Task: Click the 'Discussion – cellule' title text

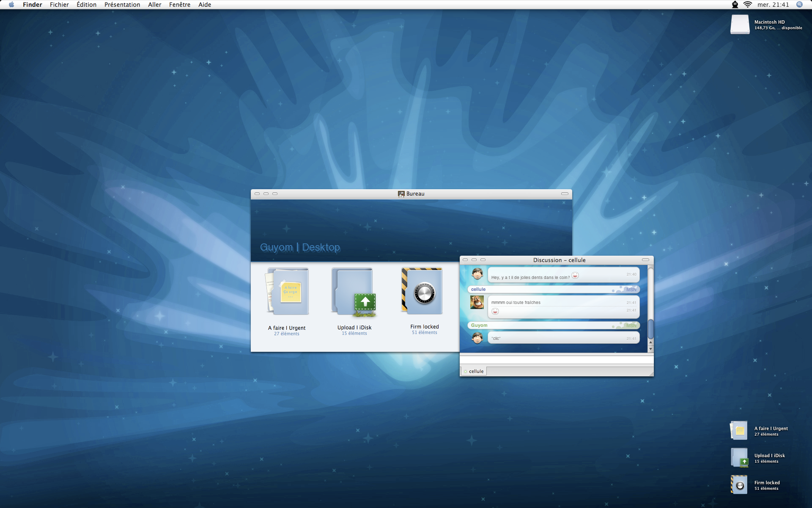Action: 559,260
